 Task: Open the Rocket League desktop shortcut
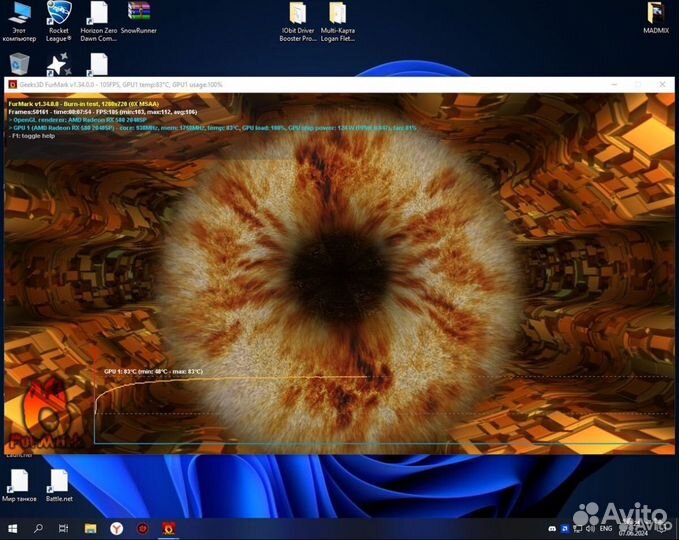point(59,13)
